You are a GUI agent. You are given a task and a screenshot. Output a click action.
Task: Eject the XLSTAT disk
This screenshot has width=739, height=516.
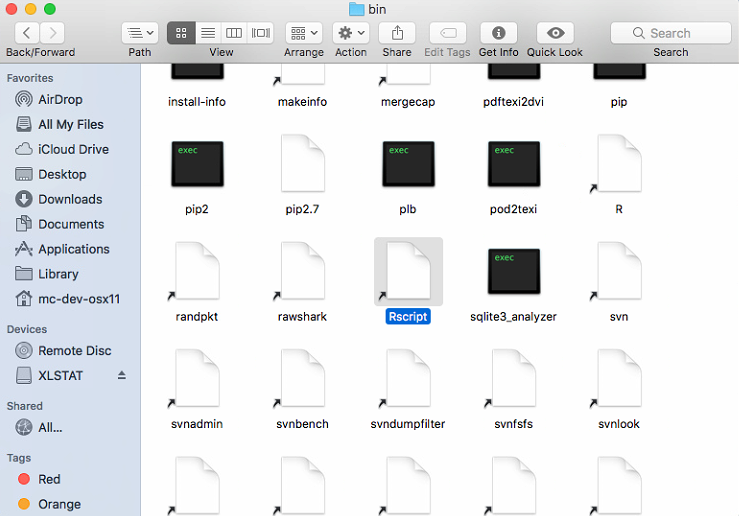(122, 376)
